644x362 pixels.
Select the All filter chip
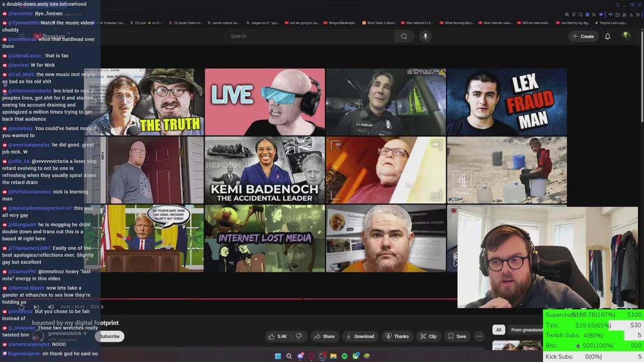(x=499, y=330)
